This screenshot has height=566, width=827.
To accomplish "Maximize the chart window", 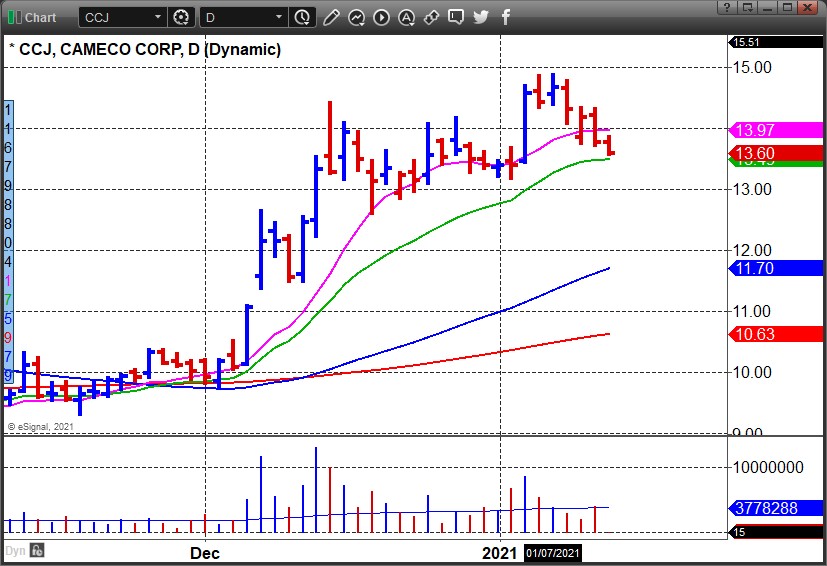I will 787,7.
